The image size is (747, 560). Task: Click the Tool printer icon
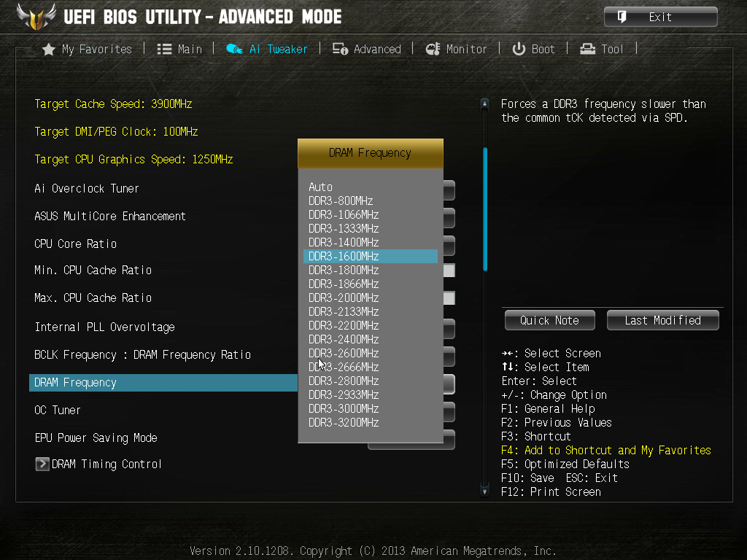(x=588, y=49)
